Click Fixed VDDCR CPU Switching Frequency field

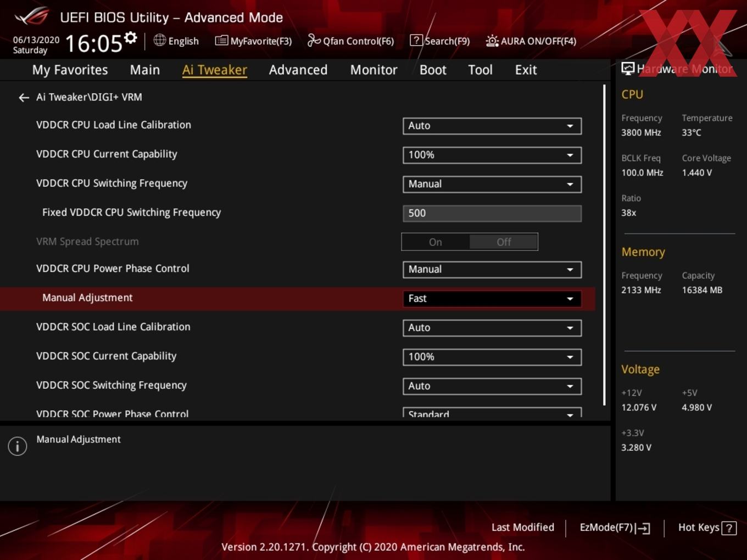click(x=492, y=213)
